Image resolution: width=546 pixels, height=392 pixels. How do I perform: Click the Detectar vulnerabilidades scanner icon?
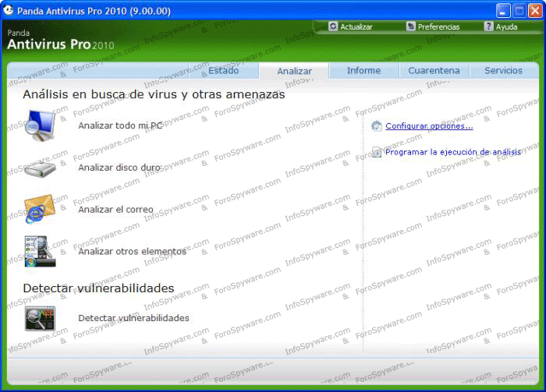click(40, 318)
